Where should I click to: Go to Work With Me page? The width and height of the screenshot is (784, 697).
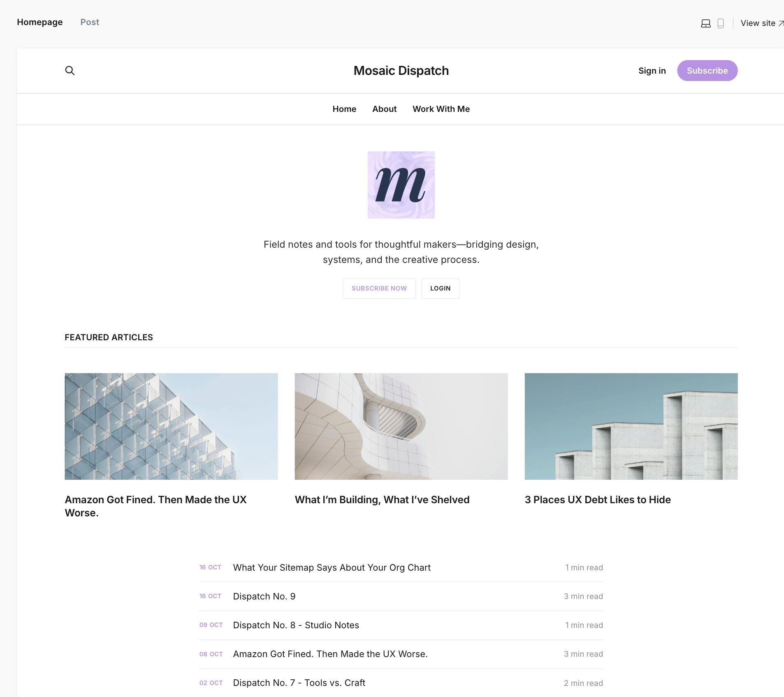click(x=441, y=109)
